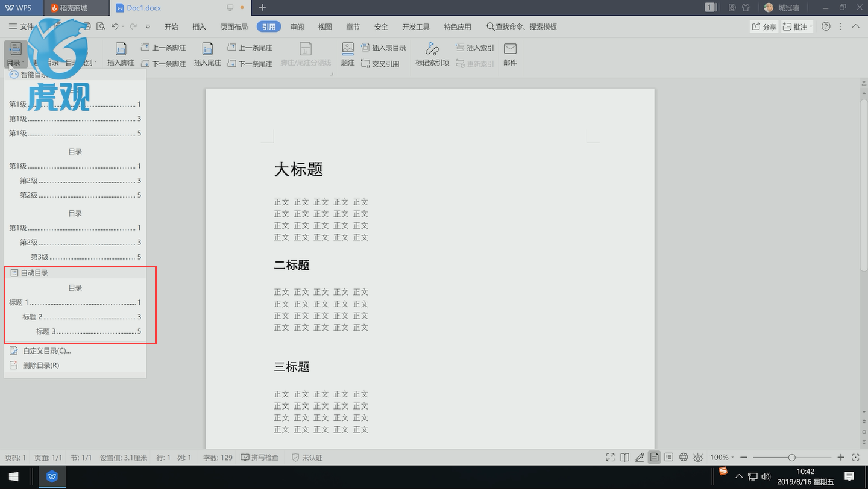Open 交叉引用 cross-reference

click(x=380, y=63)
